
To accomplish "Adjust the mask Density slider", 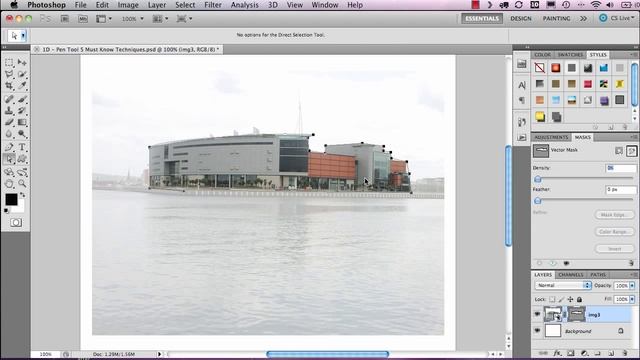I will pos(538,179).
